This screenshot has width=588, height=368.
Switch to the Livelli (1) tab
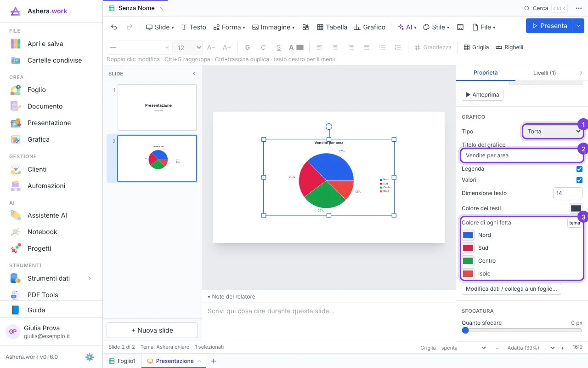(544, 73)
